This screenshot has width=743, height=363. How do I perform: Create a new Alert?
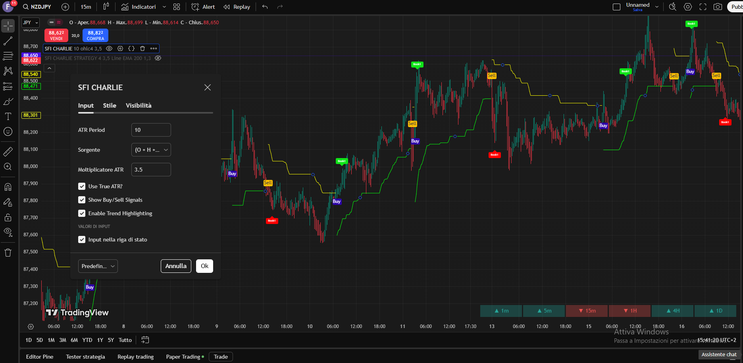coord(203,7)
